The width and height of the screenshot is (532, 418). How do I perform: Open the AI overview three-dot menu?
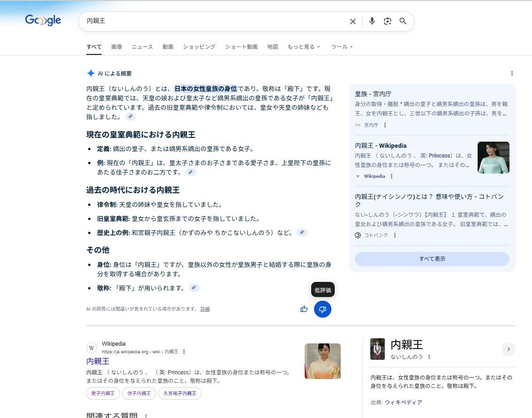pyautogui.click(x=512, y=73)
